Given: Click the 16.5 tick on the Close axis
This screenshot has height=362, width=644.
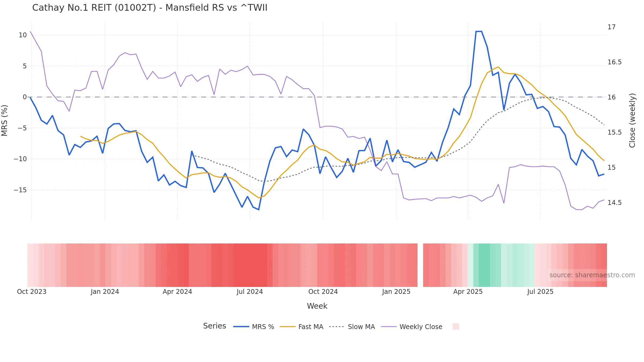Looking at the screenshot, I should (614, 62).
